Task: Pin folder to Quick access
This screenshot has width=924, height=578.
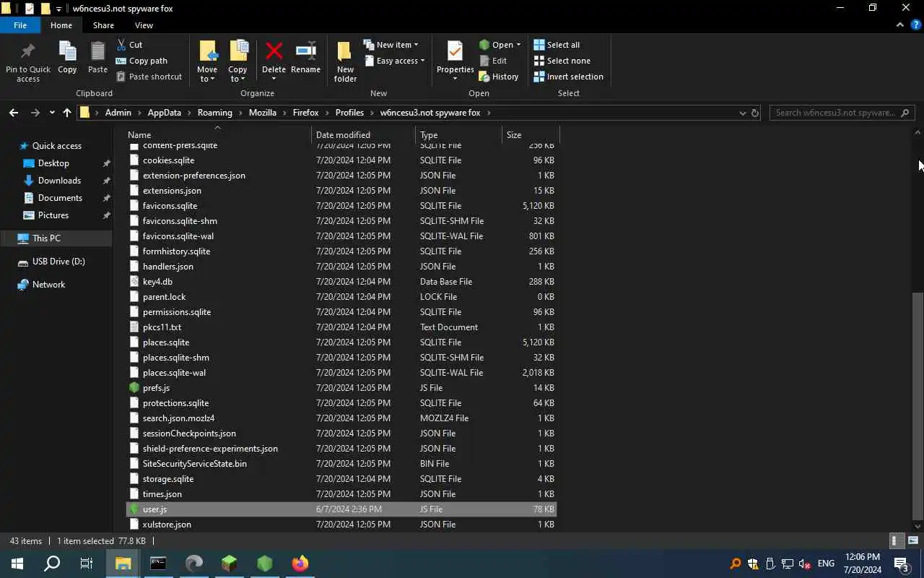Action: click(28, 62)
